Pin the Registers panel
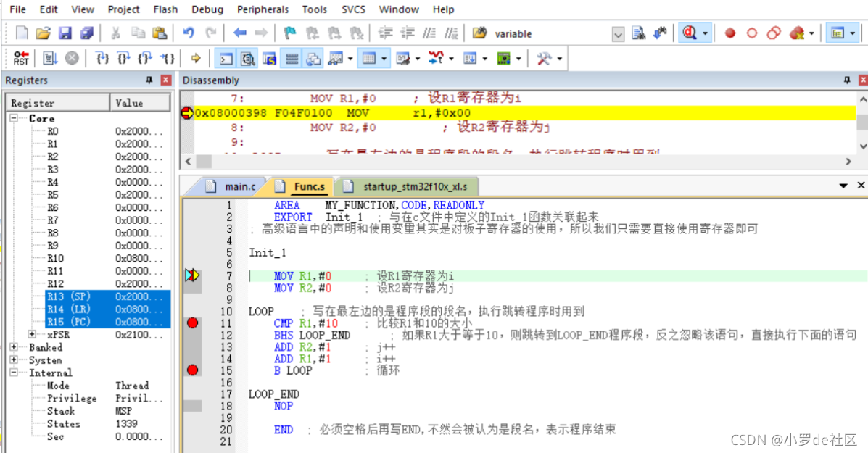Image resolution: width=868 pixels, height=453 pixels. 149,80
